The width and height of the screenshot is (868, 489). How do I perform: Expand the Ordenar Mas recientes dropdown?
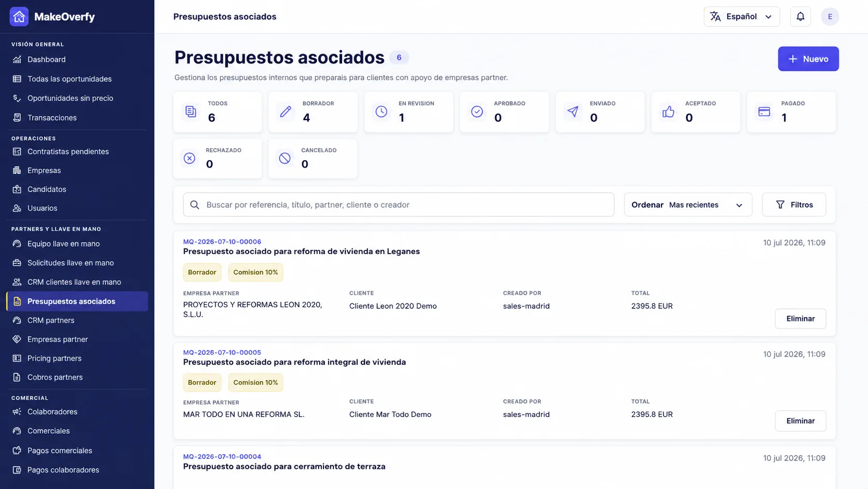tap(688, 205)
